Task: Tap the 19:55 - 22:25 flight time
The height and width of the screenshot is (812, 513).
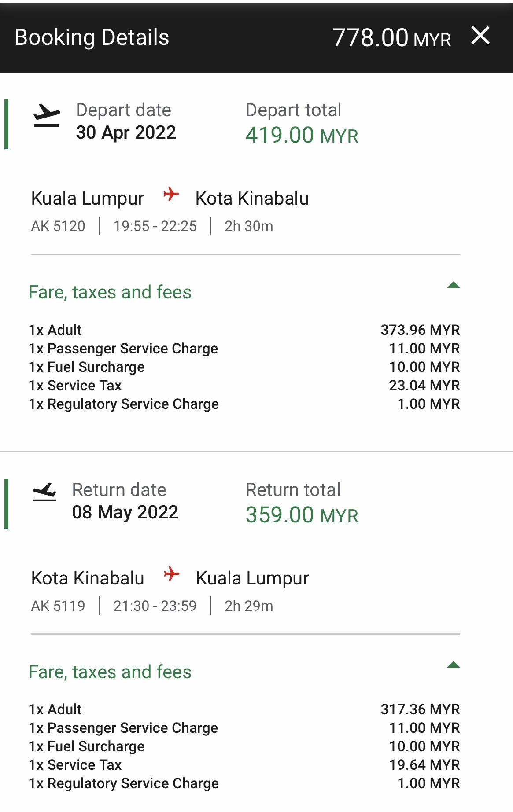Action: coord(155,226)
